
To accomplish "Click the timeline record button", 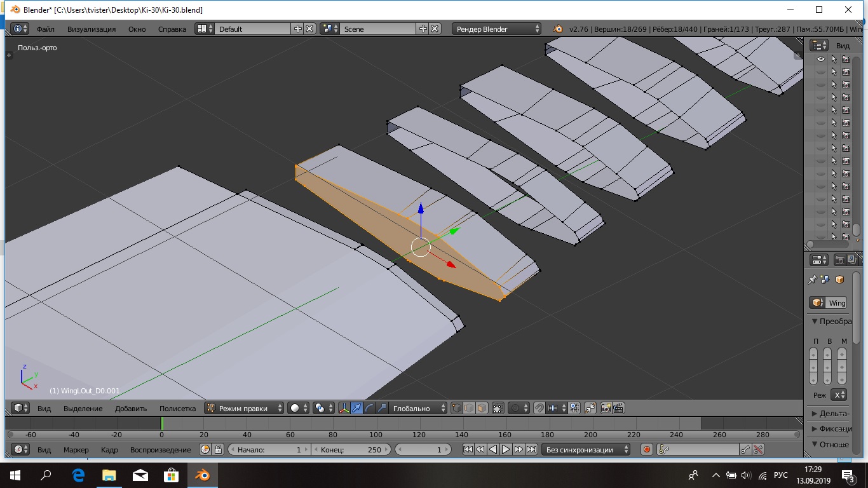I will pyautogui.click(x=647, y=450).
